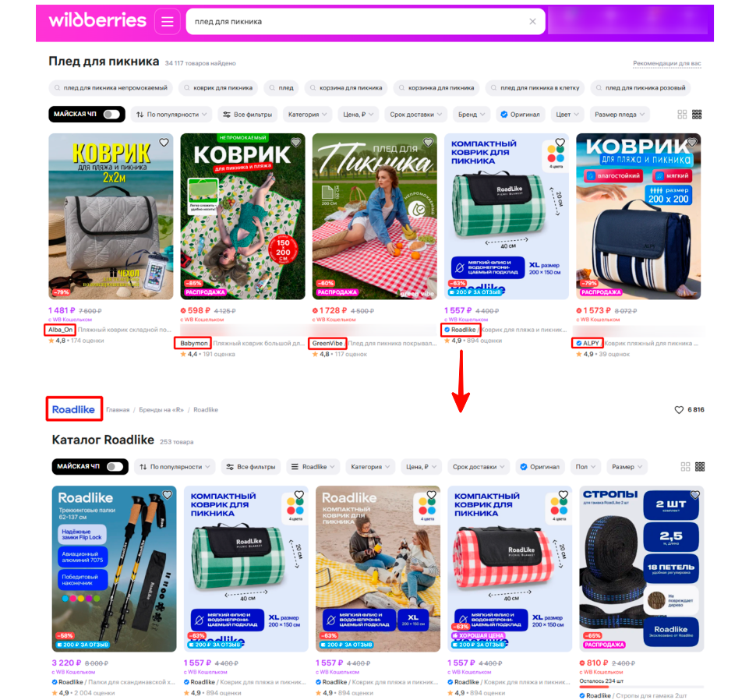The width and height of the screenshot is (756, 700).
Task: Add the Roadlike hammock straps to favorites
Action: (x=694, y=495)
